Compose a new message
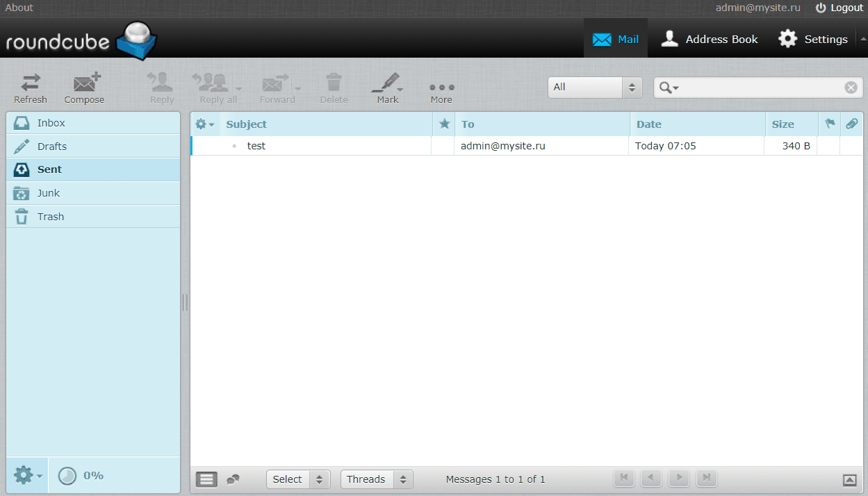Screen dimensions: 868x496 tap(84, 88)
